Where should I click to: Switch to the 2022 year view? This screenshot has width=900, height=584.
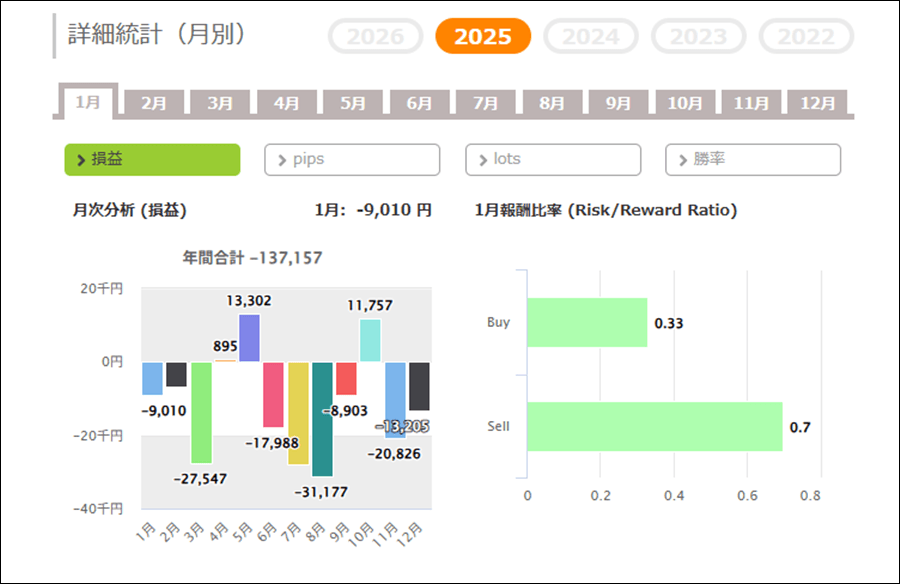(x=806, y=37)
